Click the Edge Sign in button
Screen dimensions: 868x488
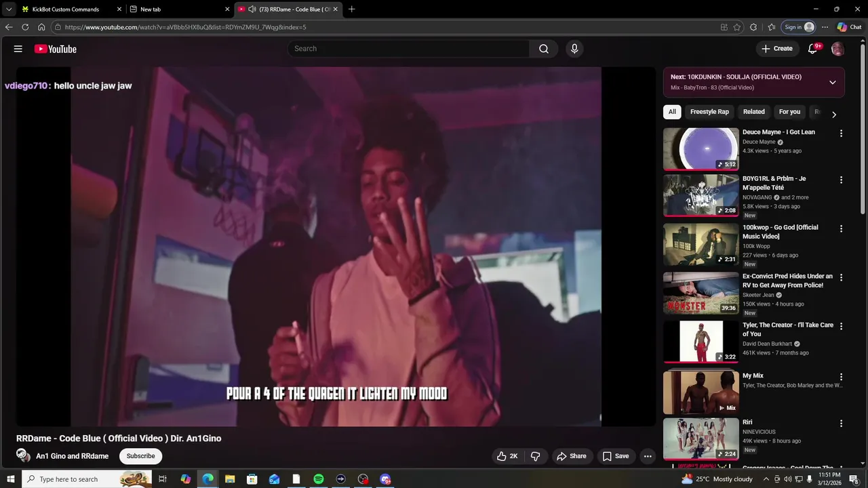[x=799, y=27]
